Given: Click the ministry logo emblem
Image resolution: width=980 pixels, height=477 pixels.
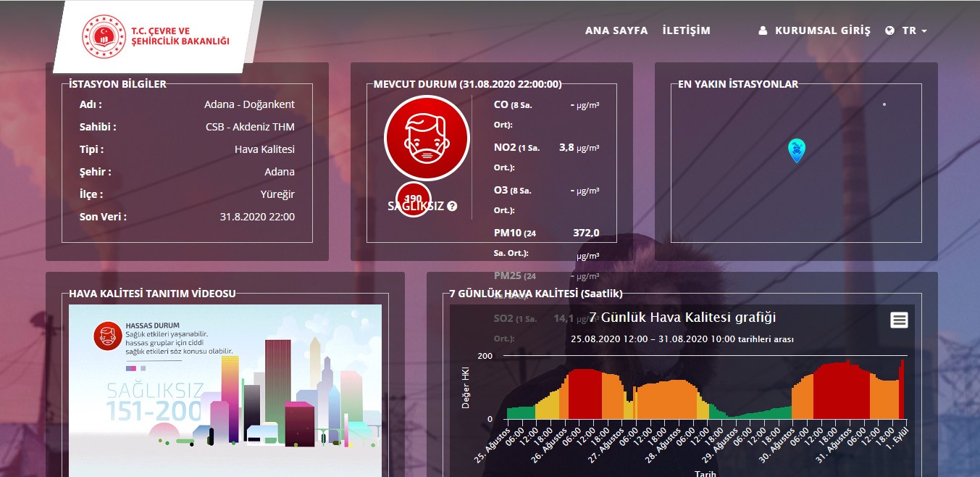Looking at the screenshot, I should click(104, 36).
